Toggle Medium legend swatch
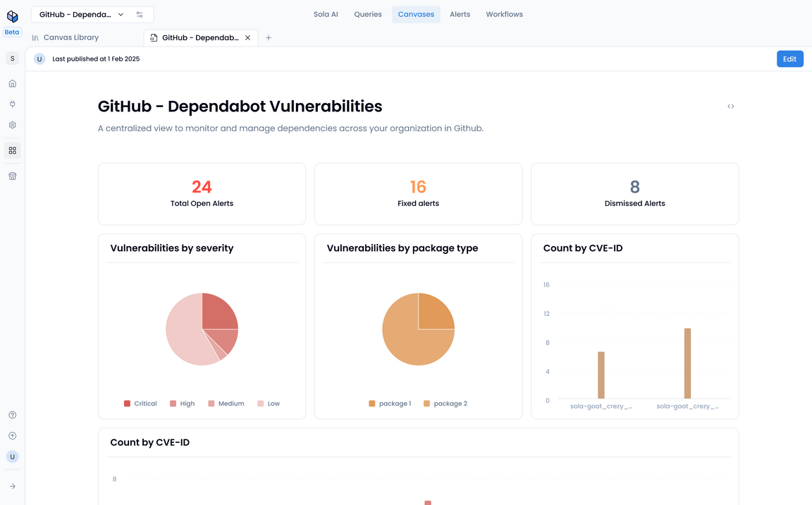 coord(211,403)
